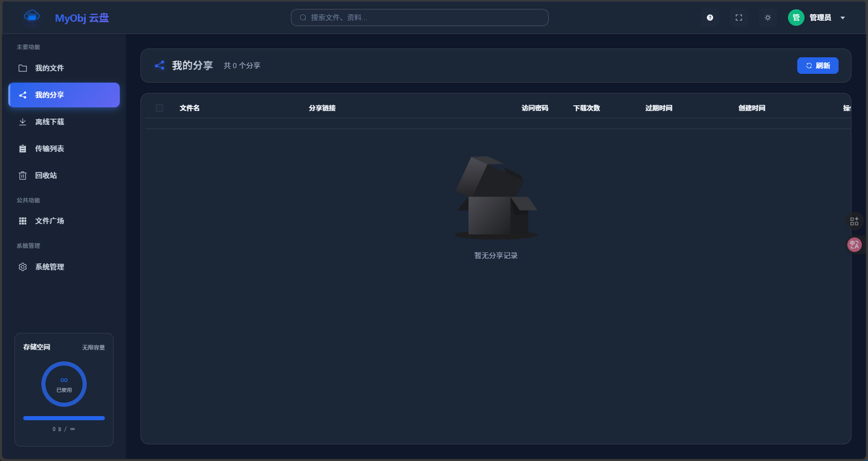868x461 pixels.
Task: Click the storage usage progress bar
Action: pyautogui.click(x=64, y=418)
